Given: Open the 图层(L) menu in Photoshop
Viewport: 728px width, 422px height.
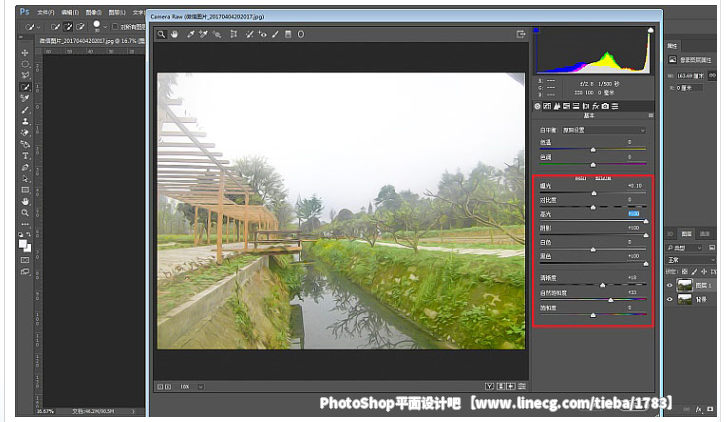Looking at the screenshot, I should (117, 13).
